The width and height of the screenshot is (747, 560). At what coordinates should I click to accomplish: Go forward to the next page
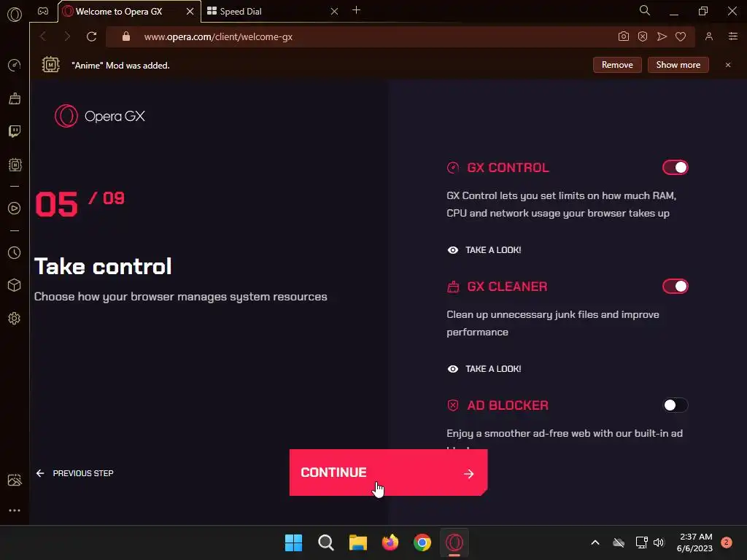coord(66,36)
